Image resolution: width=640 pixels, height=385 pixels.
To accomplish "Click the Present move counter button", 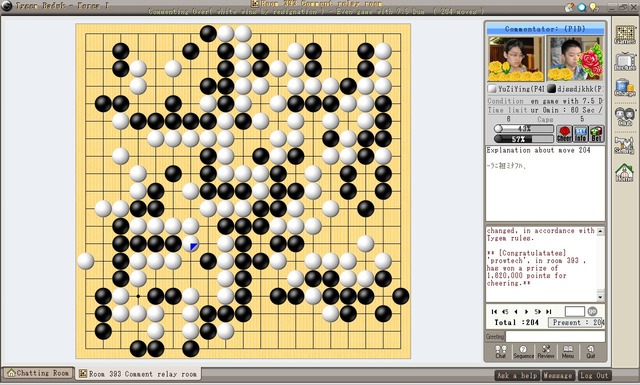I will [x=576, y=323].
